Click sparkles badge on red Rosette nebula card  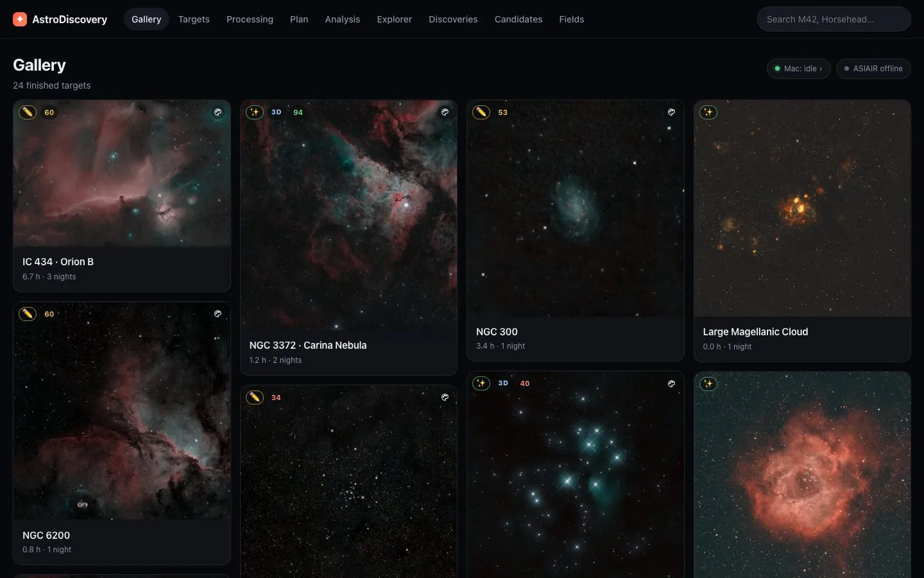click(708, 384)
